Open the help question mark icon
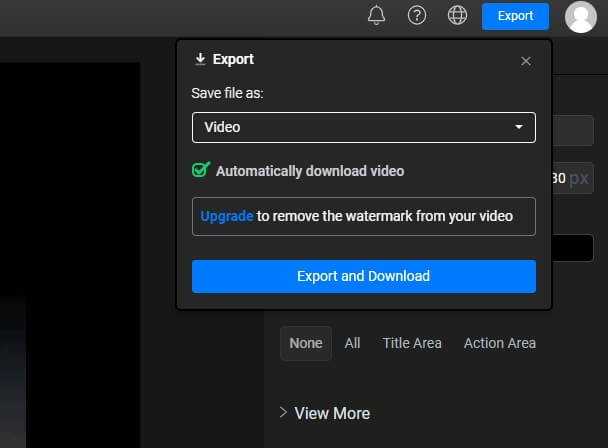The height and width of the screenshot is (448, 608). (417, 16)
